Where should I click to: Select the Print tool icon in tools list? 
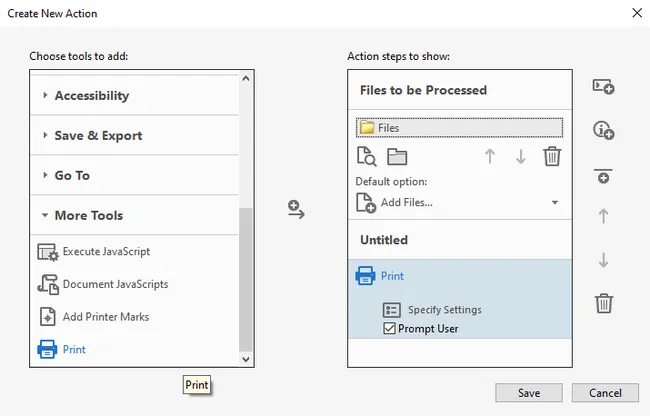tap(47, 349)
